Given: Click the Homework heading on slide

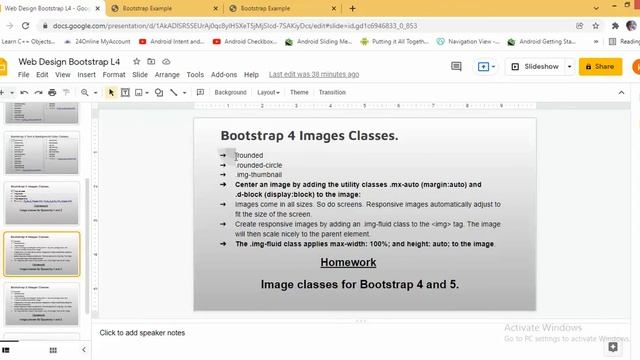Looking at the screenshot, I should [x=348, y=262].
